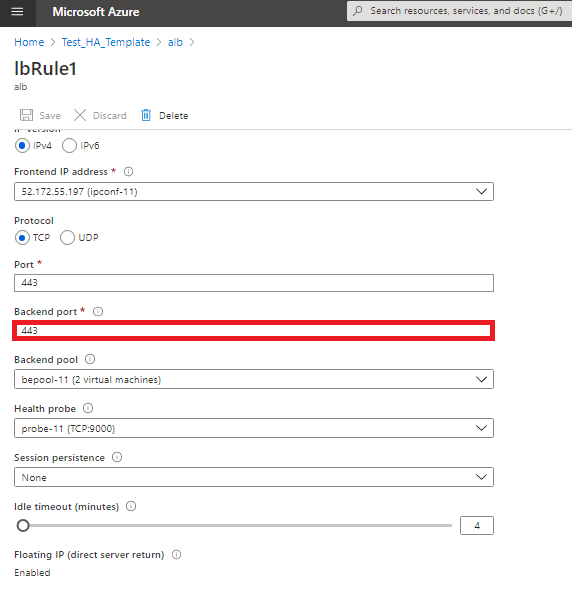The width and height of the screenshot is (572, 596).
Task: Focus the Port input field
Action: (254, 283)
